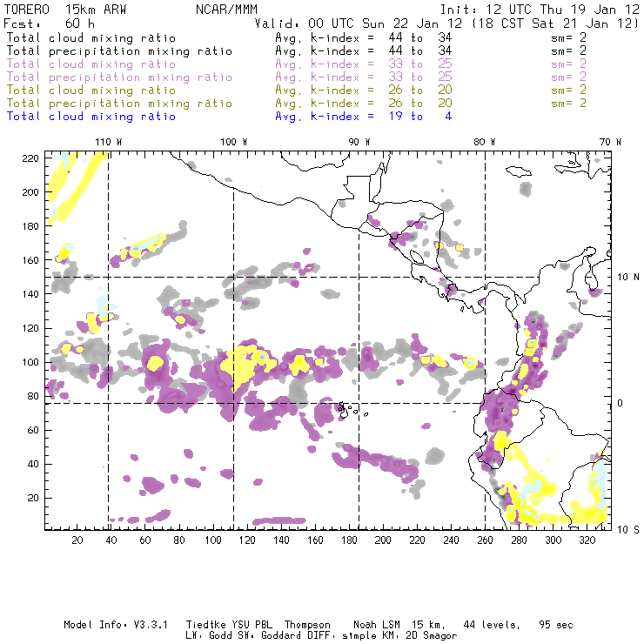The width and height of the screenshot is (644, 644).
Task: Click the 'TORERO 15km ARW' title text
Action: pos(65,10)
